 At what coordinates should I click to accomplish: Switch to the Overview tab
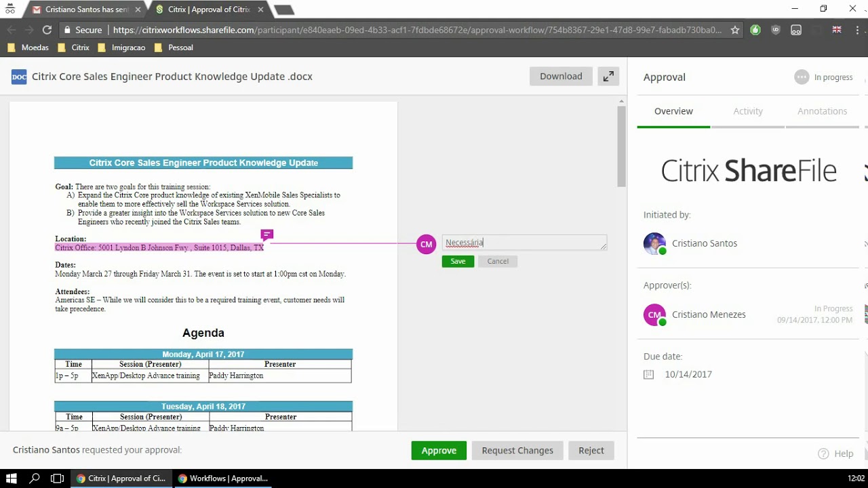[673, 111]
